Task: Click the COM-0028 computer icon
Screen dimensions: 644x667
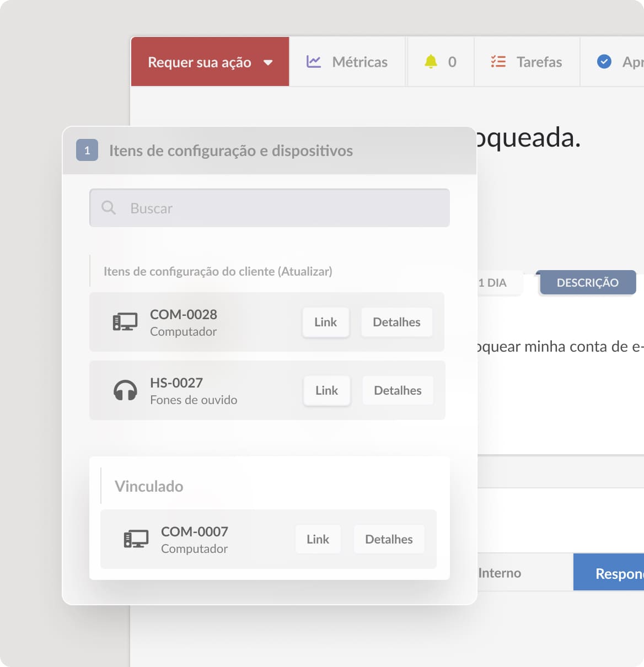Action: (125, 322)
